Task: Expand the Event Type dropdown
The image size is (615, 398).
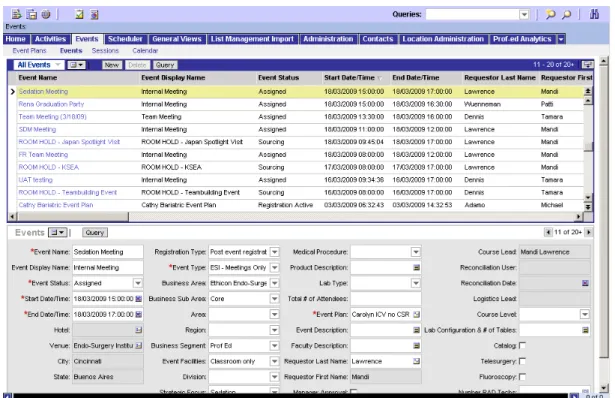Action: coord(275,267)
